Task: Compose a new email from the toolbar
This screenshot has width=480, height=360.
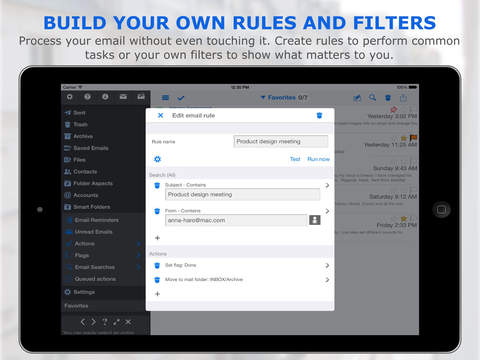Action: tap(357, 98)
